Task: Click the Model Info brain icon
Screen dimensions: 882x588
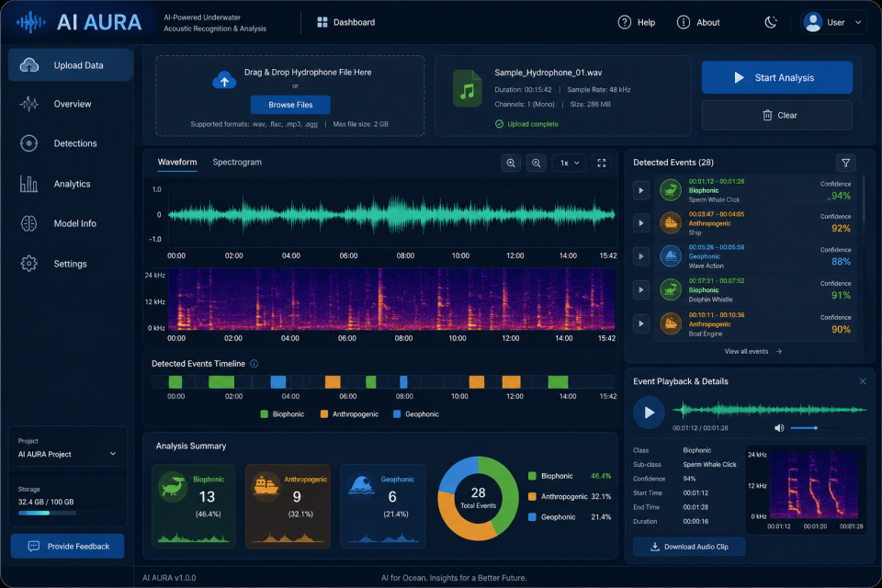Action: pos(28,223)
